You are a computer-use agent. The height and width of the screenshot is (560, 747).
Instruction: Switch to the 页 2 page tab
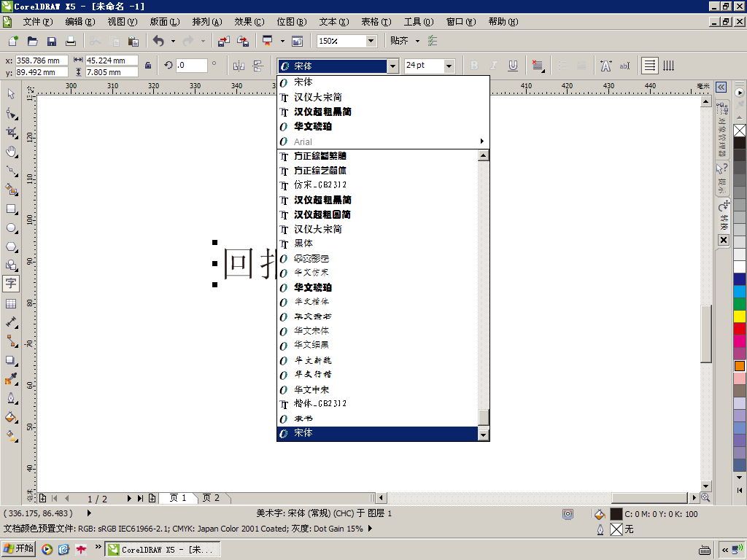click(211, 498)
